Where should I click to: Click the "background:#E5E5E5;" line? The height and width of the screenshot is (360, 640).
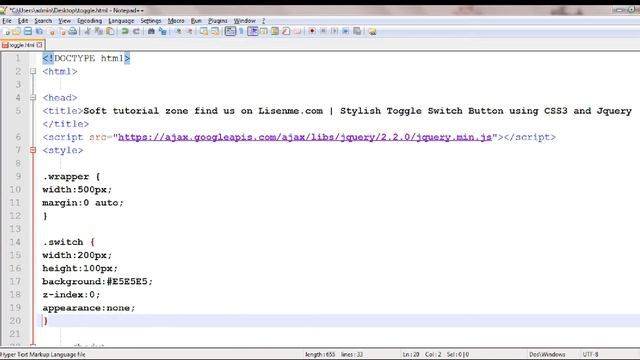97,282
